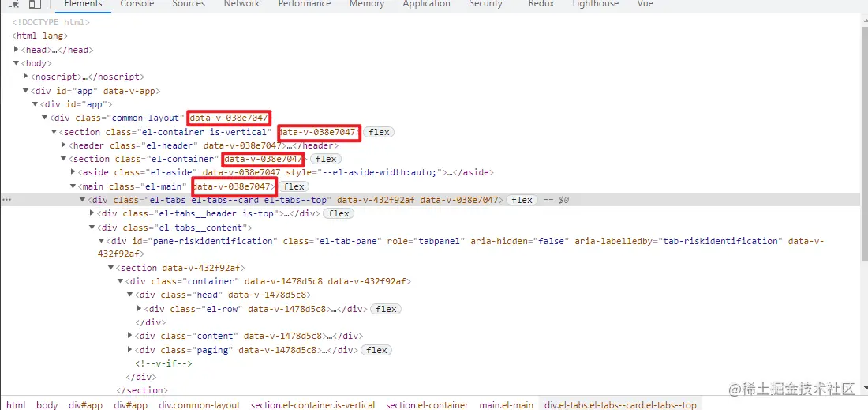Expand the el-tabs__header is-top div

point(92,213)
